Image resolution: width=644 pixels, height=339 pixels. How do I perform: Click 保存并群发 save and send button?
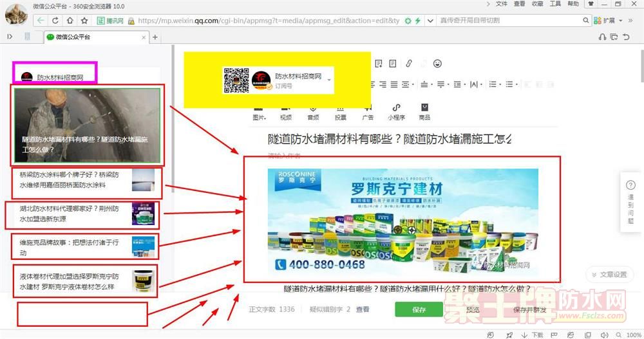(x=530, y=309)
